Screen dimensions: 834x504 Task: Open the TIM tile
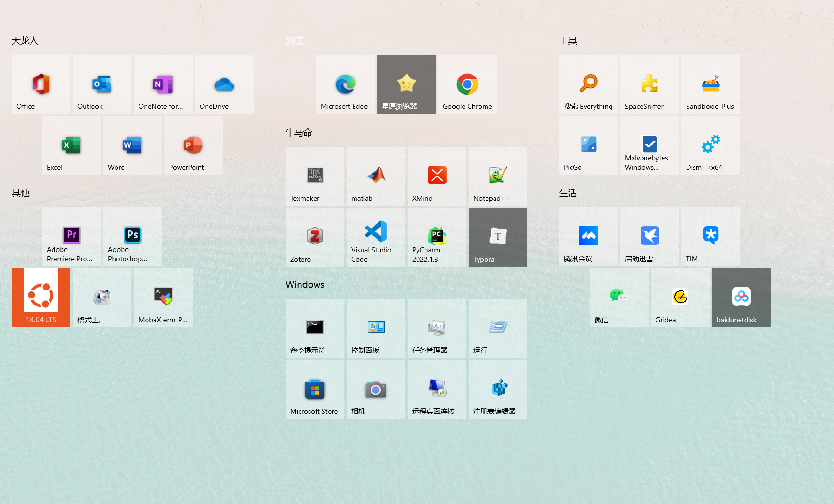(x=710, y=237)
